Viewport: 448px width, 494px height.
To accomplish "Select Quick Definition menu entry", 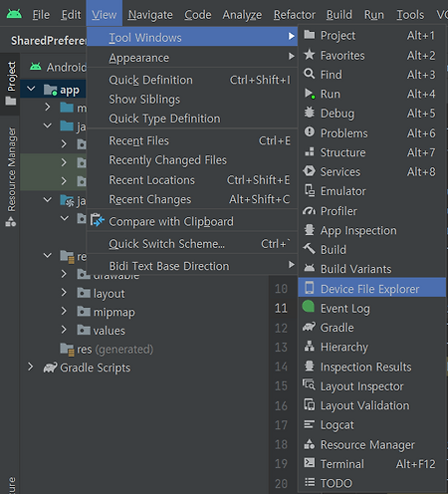I will 192,80.
